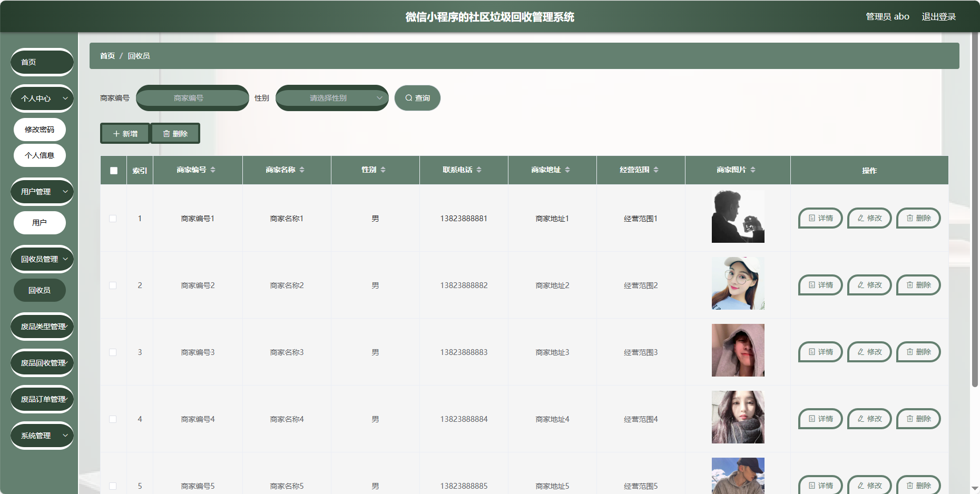Screen dimensions: 980x494
Task: Delete the 商家编号4 row
Action: point(918,419)
